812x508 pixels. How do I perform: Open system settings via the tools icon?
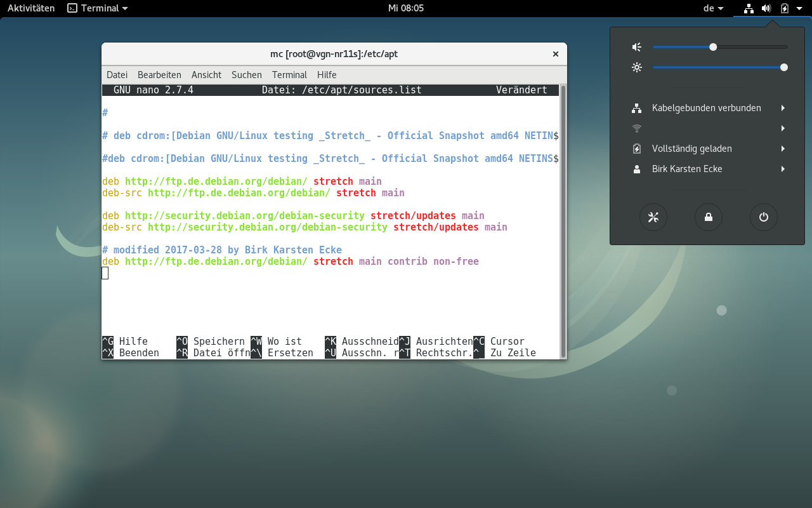pos(653,217)
